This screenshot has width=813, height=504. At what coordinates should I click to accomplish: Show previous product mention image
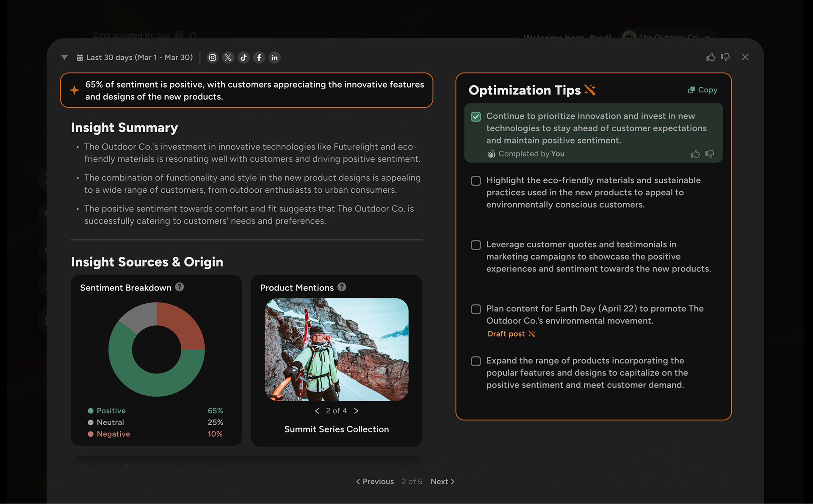coord(317,411)
